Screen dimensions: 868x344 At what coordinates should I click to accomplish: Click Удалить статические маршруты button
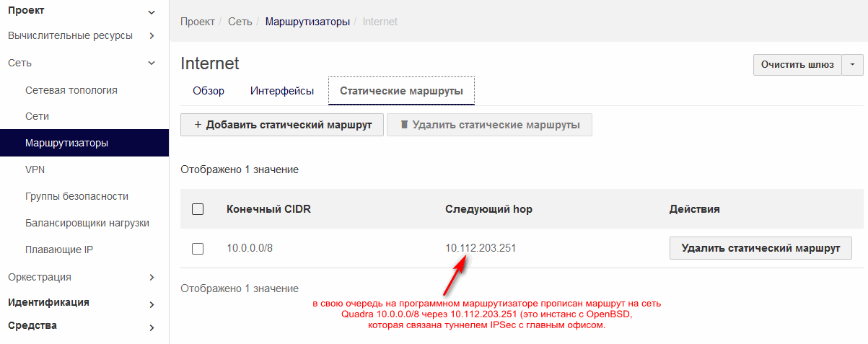pos(489,125)
